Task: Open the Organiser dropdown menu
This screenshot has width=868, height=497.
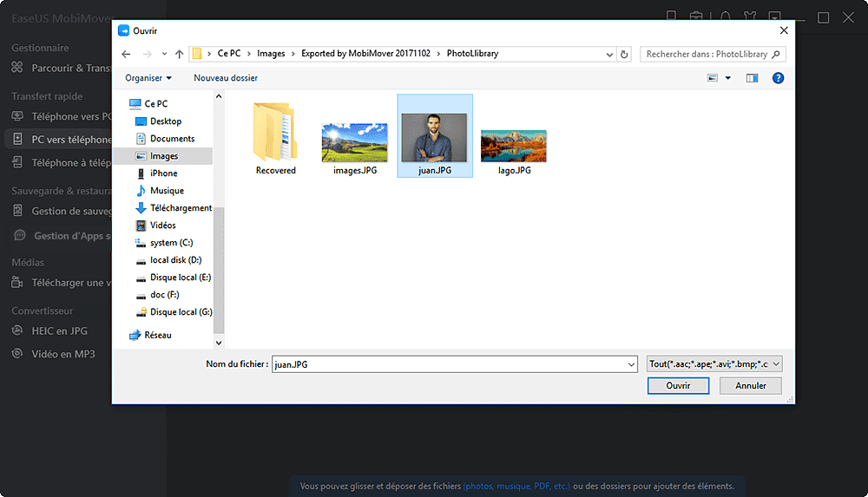Action: [148, 78]
